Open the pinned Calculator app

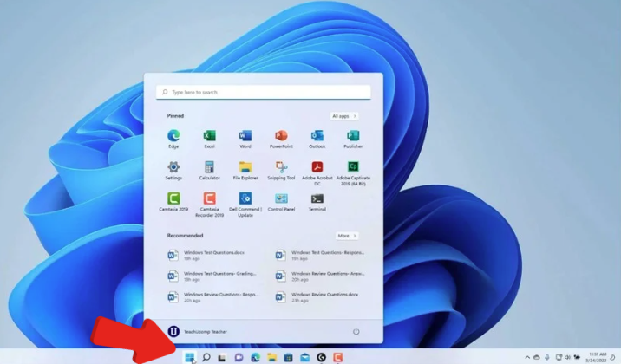[209, 168]
